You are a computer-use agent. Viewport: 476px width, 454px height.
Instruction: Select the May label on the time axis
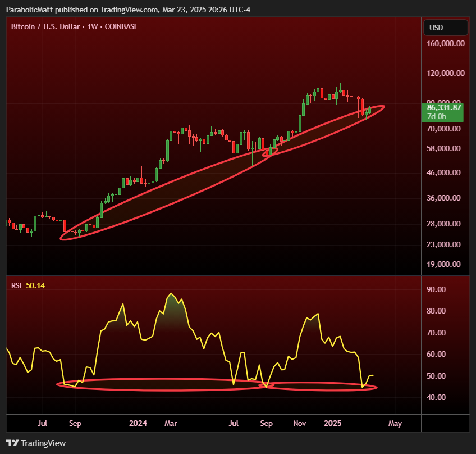point(395,423)
